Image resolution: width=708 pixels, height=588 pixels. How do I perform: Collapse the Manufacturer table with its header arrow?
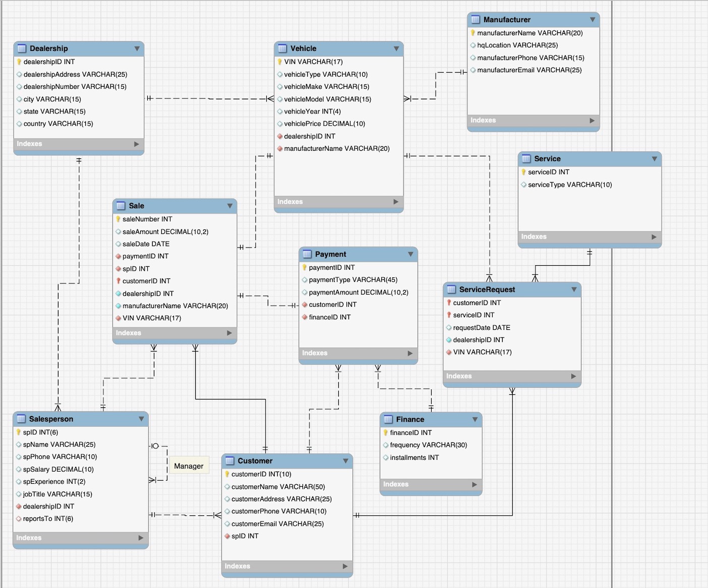[x=593, y=20]
